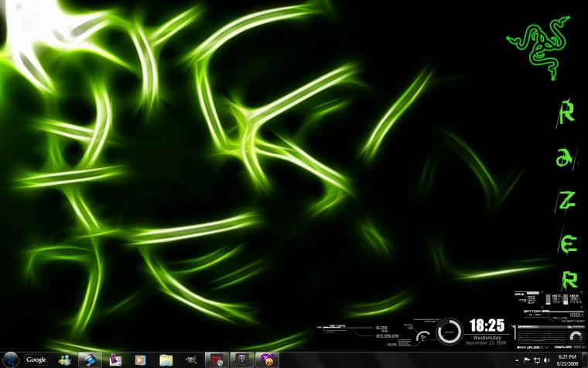This screenshot has height=368, width=588.
Task: Switch to the dark grid app window
Action: (x=242, y=359)
